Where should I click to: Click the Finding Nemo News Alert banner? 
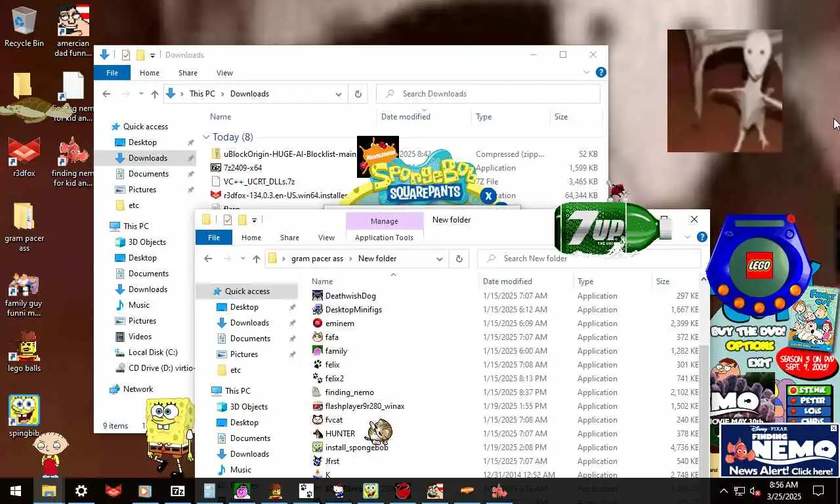780,451
